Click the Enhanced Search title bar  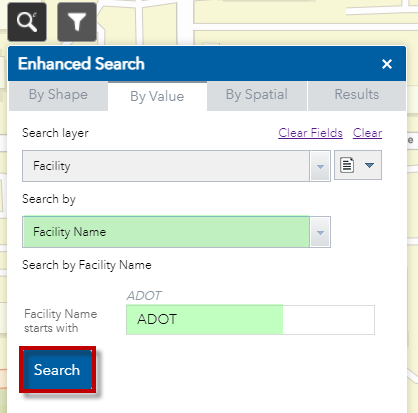point(207,64)
